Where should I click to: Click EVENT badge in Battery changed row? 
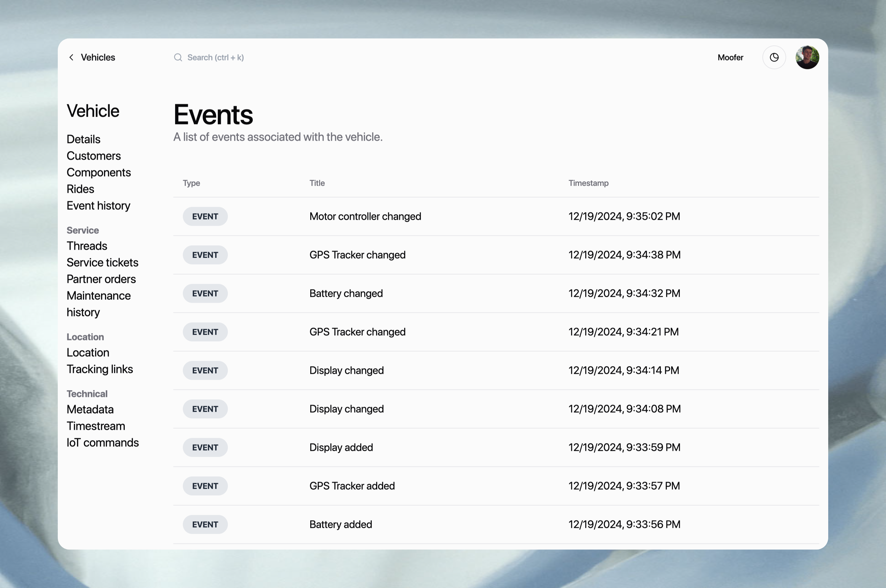[x=205, y=293]
